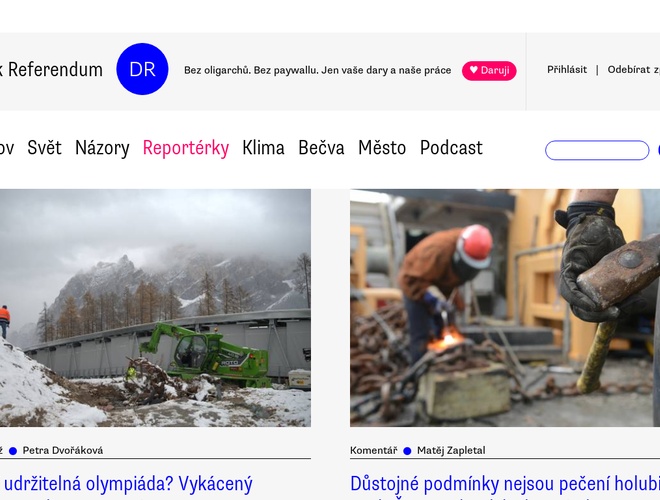Open the Svět menu section
The width and height of the screenshot is (660, 500).
[x=44, y=148]
